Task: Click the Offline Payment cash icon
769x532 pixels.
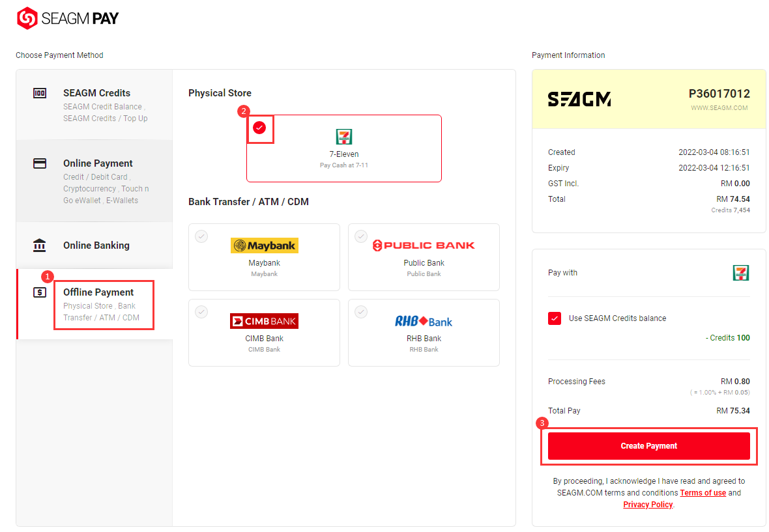Action: coord(40,292)
